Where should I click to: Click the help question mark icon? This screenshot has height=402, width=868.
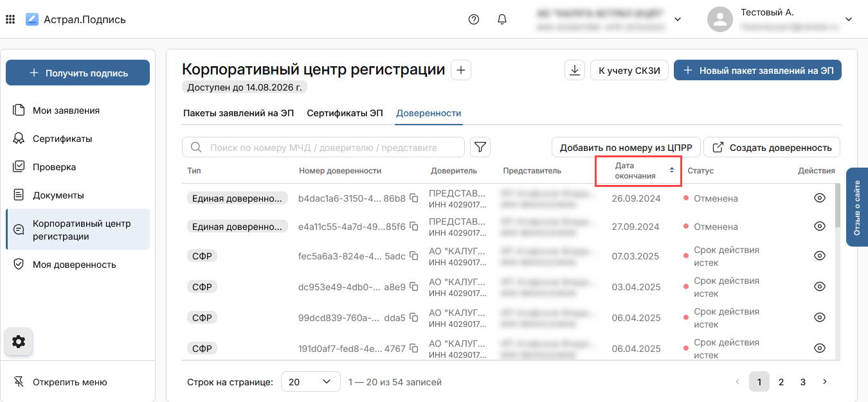click(474, 19)
